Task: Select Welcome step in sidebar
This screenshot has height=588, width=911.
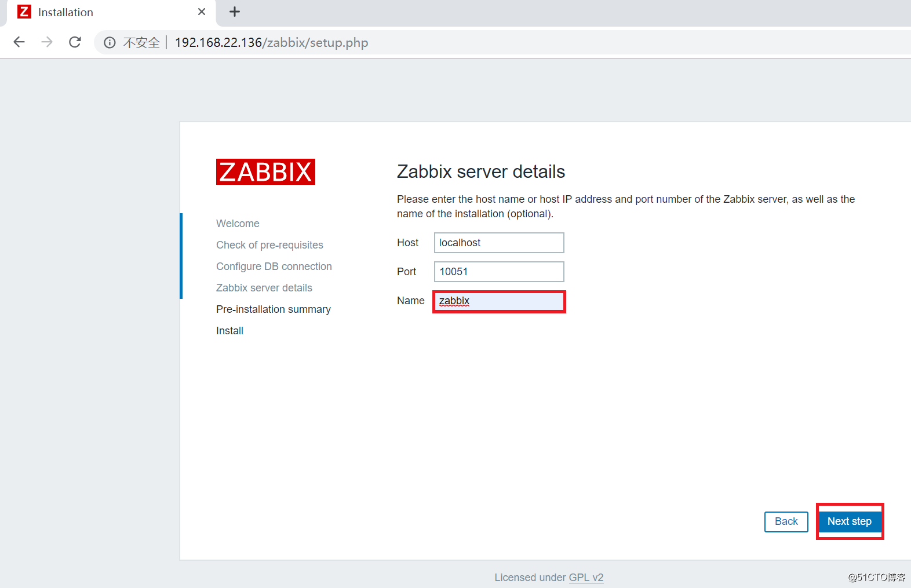Action: [x=238, y=224]
